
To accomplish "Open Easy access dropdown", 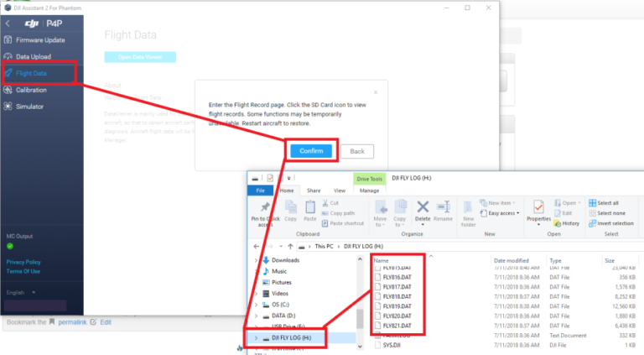I will (x=500, y=213).
